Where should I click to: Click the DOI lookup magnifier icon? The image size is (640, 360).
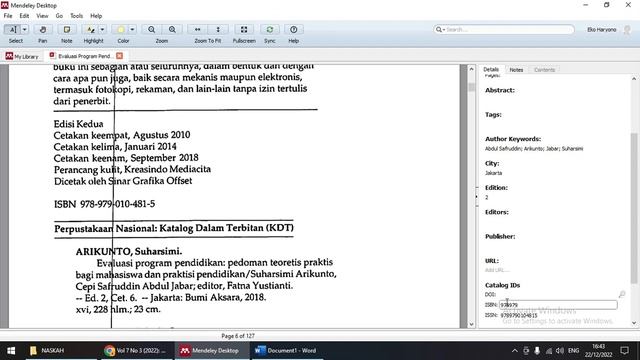pos(622,294)
